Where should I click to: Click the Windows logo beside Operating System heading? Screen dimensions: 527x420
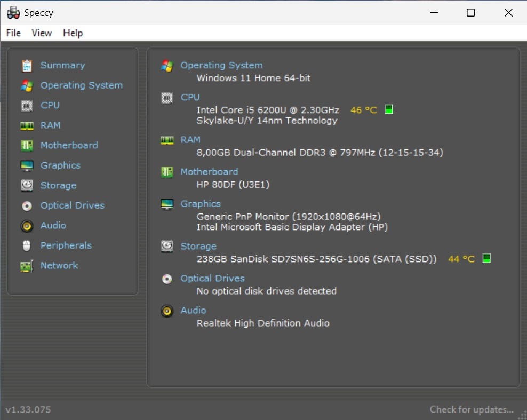(x=166, y=65)
